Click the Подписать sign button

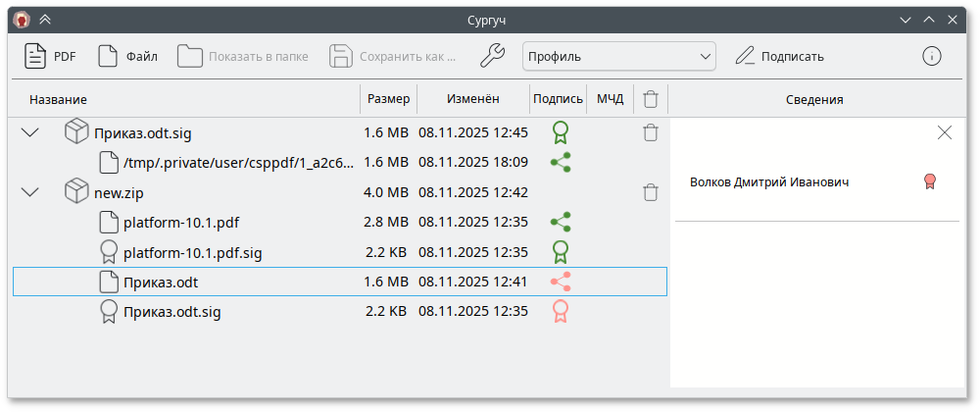779,56
